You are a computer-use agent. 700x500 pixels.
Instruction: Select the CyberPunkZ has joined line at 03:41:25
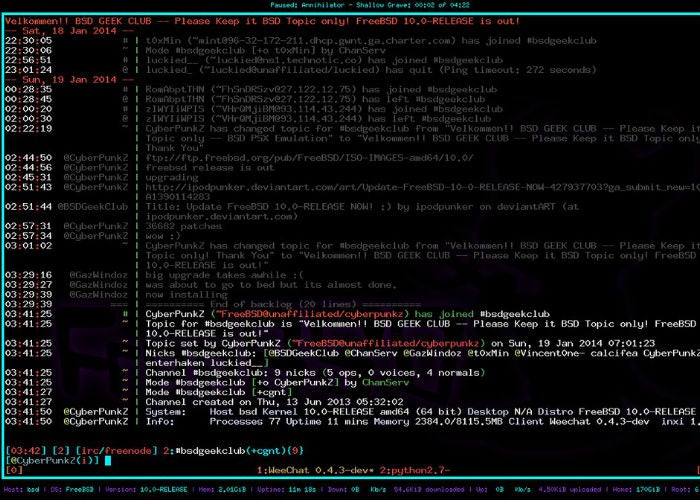pyautogui.click(x=347, y=314)
